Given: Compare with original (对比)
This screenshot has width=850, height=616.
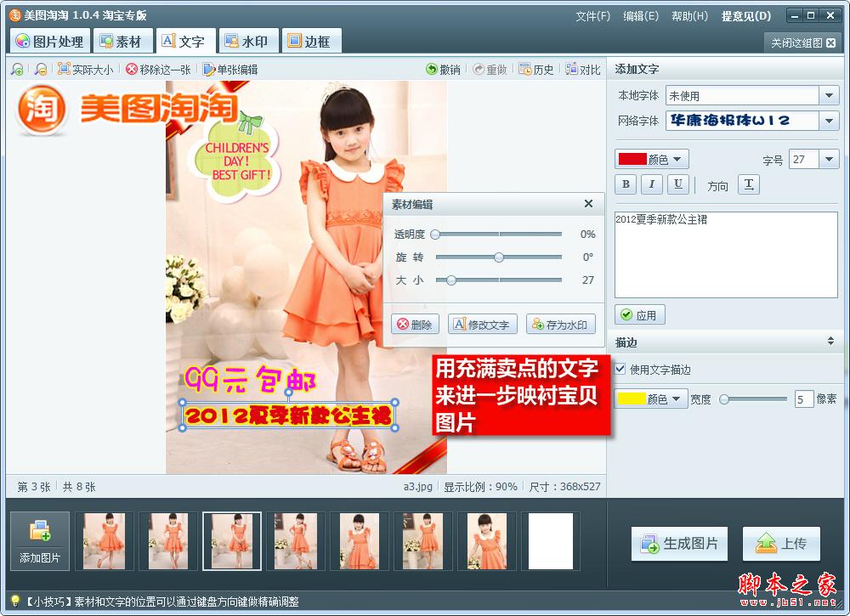Looking at the screenshot, I should [583, 70].
